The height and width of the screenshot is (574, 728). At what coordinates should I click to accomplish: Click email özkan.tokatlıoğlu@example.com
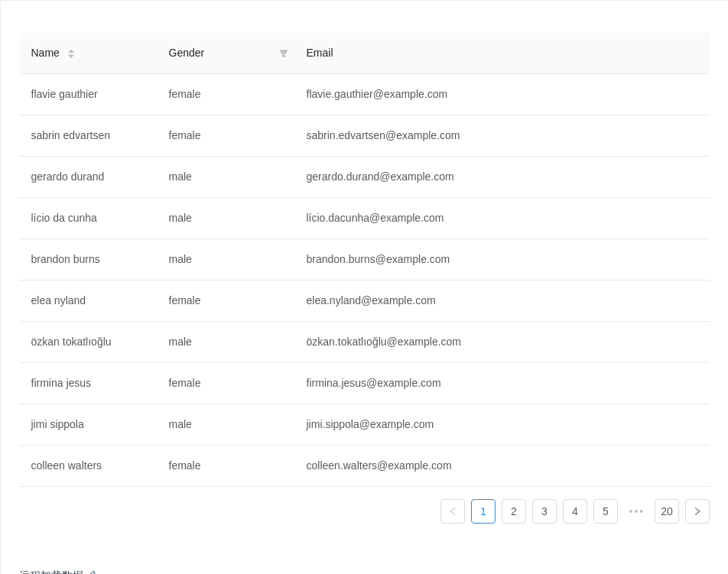pyautogui.click(x=384, y=342)
